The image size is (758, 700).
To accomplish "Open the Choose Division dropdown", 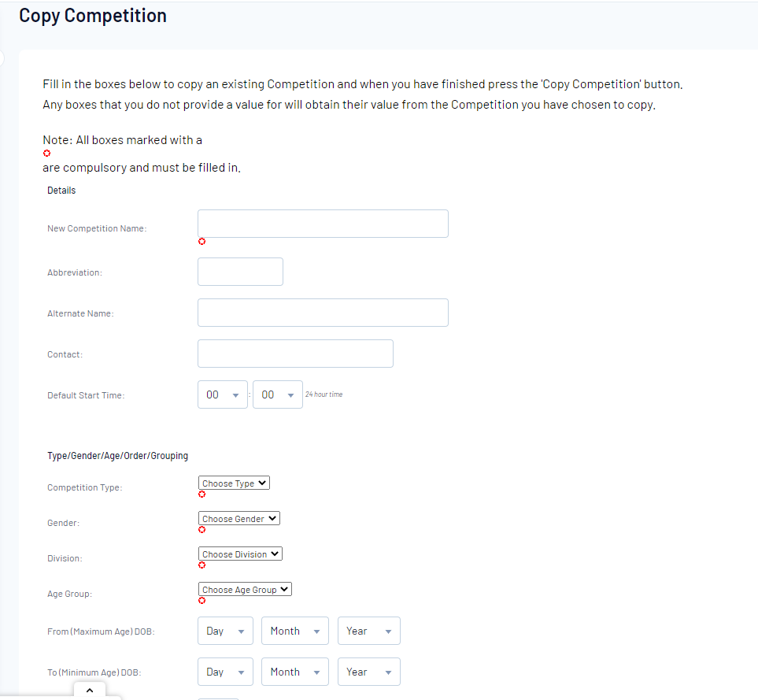I will (x=240, y=554).
